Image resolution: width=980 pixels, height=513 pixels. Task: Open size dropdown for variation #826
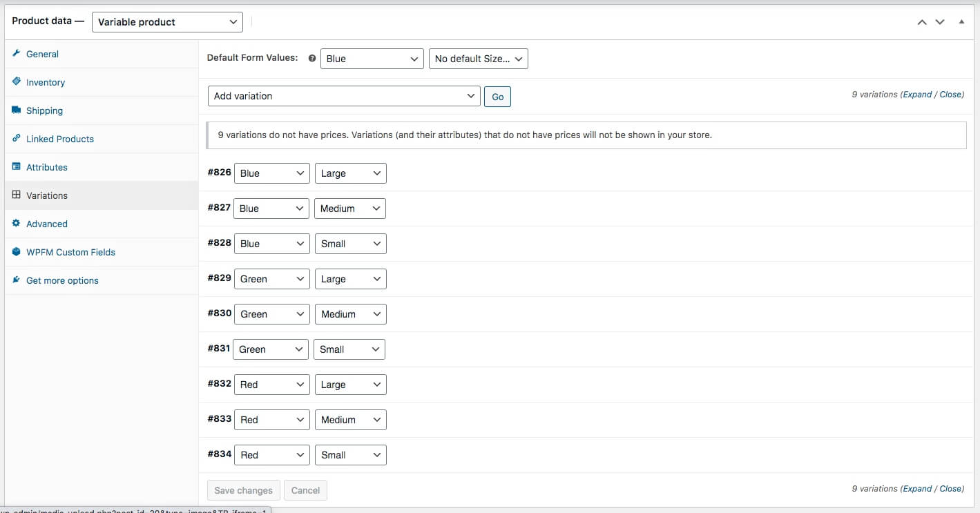tap(351, 173)
